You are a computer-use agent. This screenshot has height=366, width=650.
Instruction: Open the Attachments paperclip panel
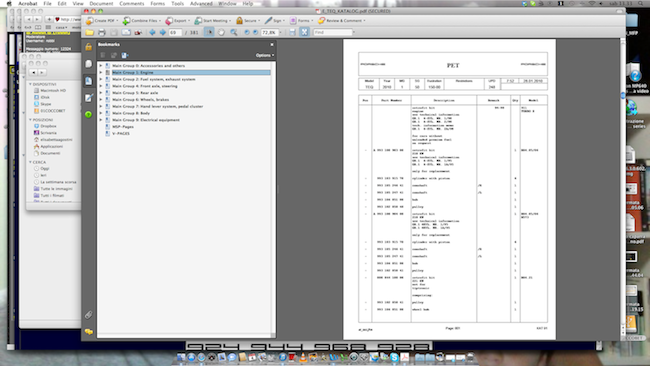89,315
